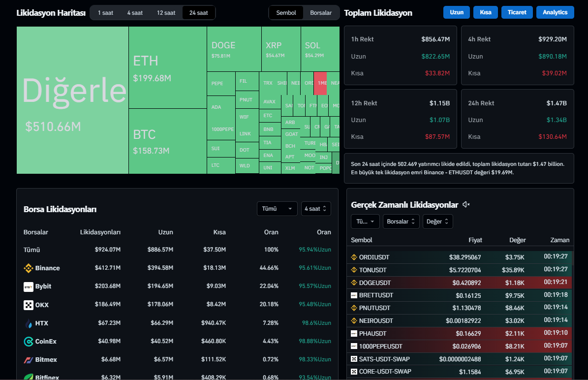Click the Analytics button
588x380 pixels.
(555, 12)
